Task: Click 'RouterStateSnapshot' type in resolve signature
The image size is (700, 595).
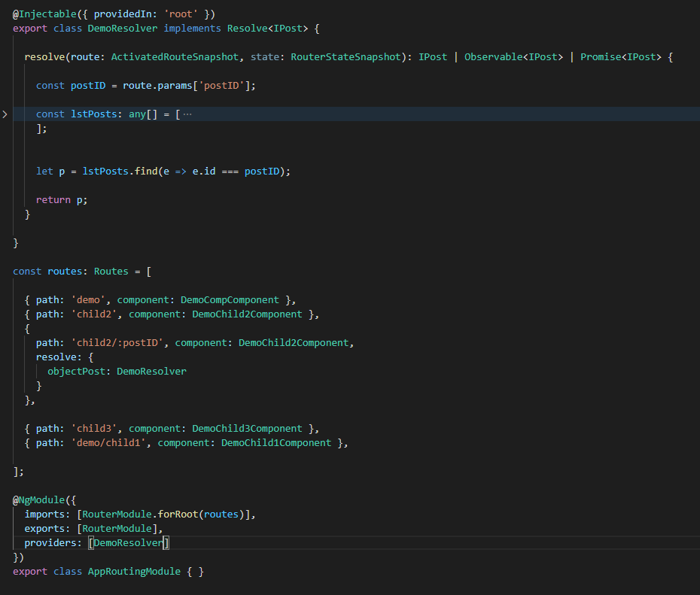Action: pyautogui.click(x=346, y=57)
